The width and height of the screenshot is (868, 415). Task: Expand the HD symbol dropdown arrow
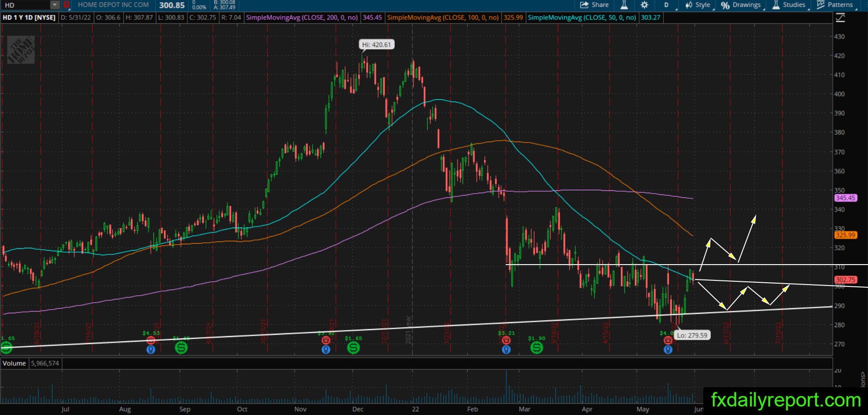[55, 5]
